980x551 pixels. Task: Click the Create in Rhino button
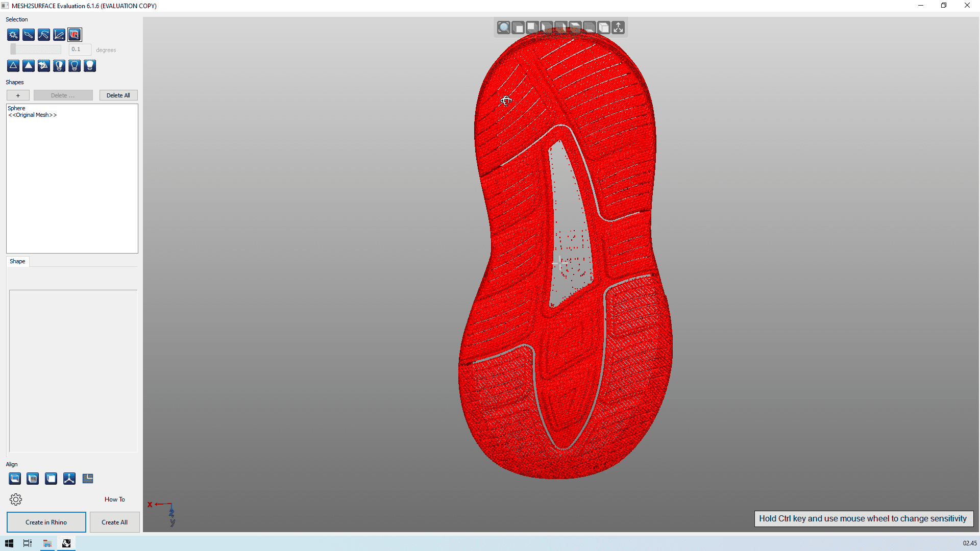coord(46,522)
